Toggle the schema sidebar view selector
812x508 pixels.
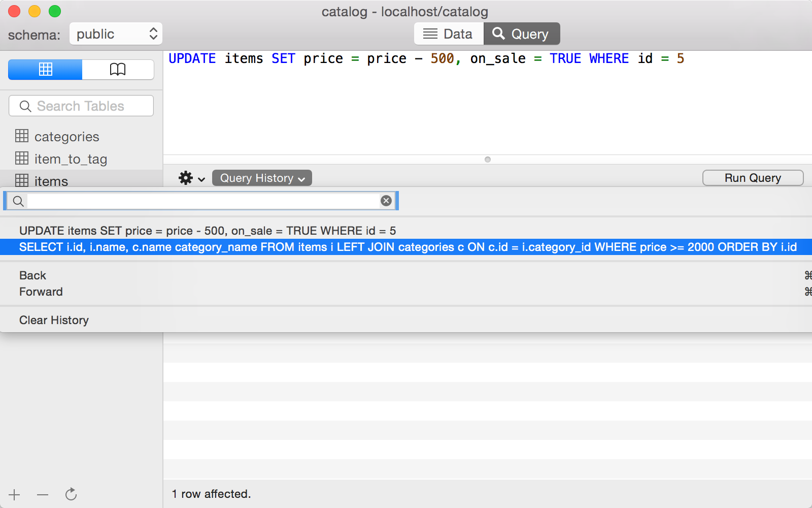[x=81, y=70]
